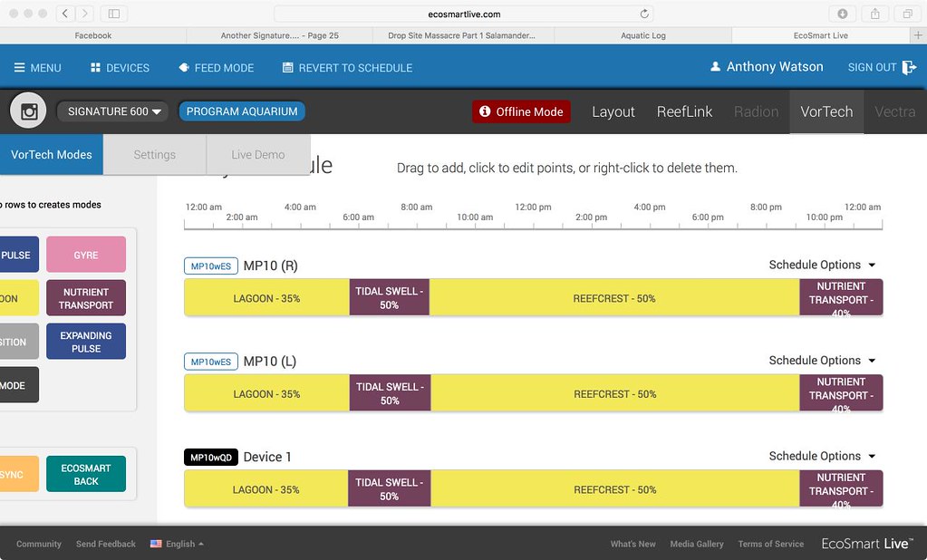Image resolution: width=927 pixels, height=560 pixels.
Task: Switch to Another Signature Page 25 tab
Action: click(280, 35)
